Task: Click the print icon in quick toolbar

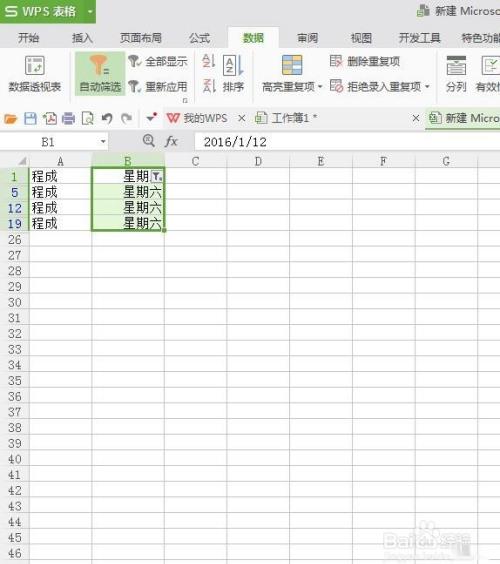Action: (68, 118)
